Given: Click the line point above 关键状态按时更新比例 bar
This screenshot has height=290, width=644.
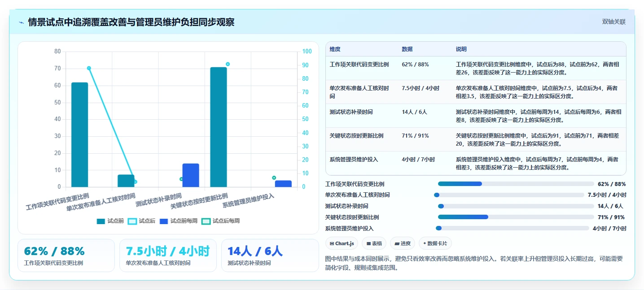Looking at the screenshot, I should tap(228, 64).
